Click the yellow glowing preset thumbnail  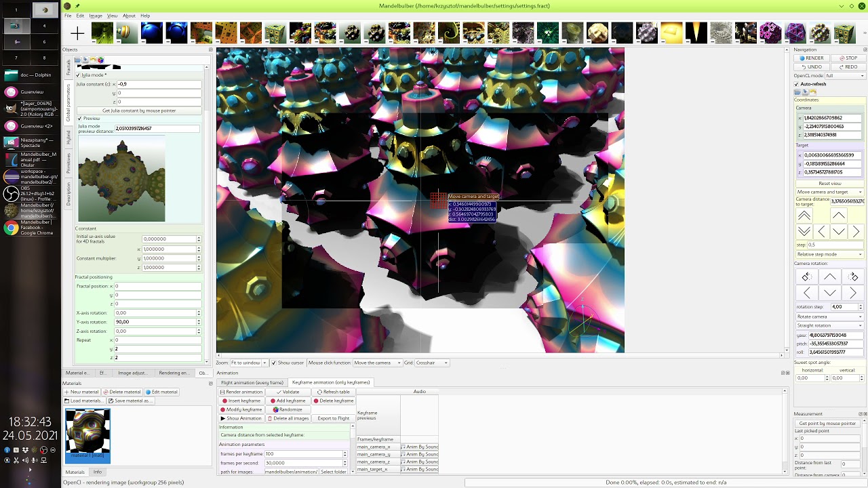(x=672, y=33)
